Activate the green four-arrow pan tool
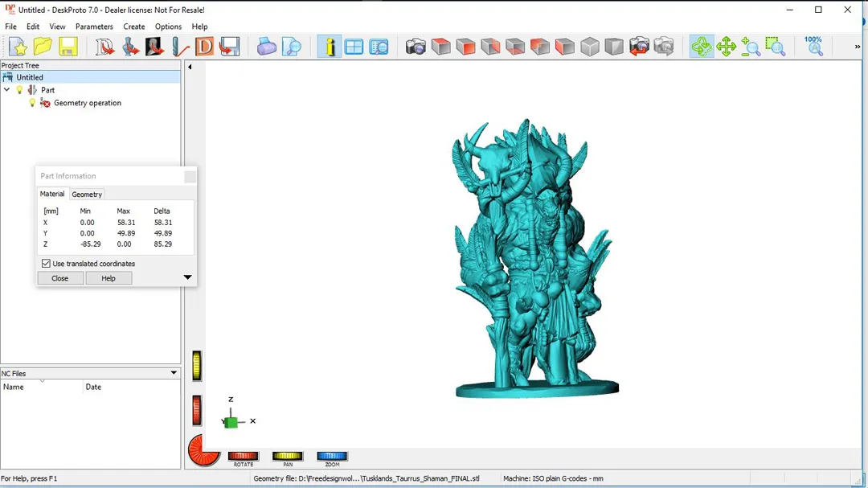Screen dimensions: 868x488 coord(726,47)
